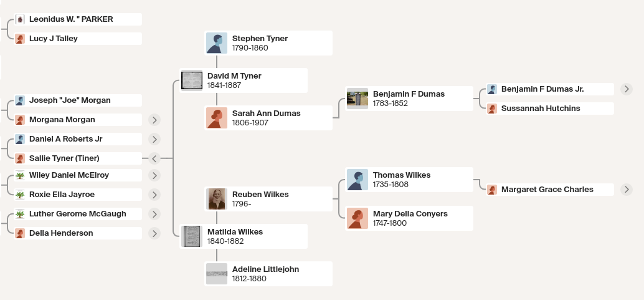Image resolution: width=644 pixels, height=300 pixels.
Task: Expand Daniel A Roberts Jr's branch
Action: (154, 139)
